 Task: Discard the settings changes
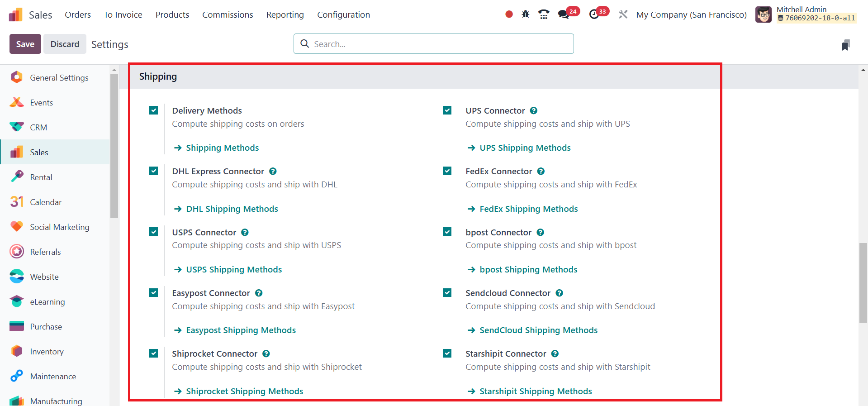click(65, 44)
